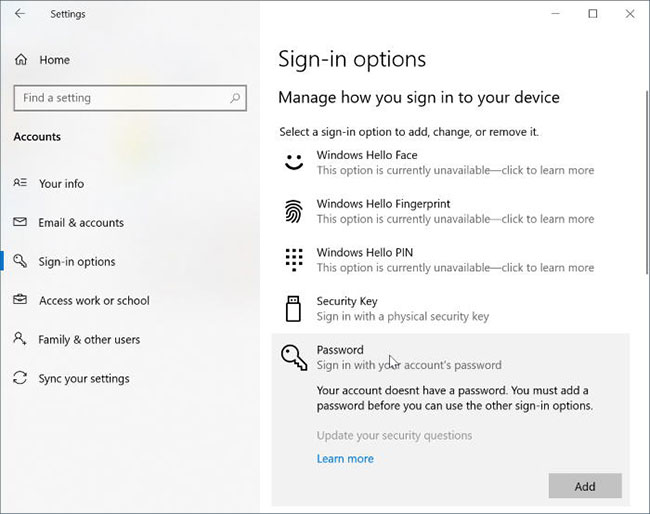Click the Sign-in options key icon in sidebar

coord(20,261)
